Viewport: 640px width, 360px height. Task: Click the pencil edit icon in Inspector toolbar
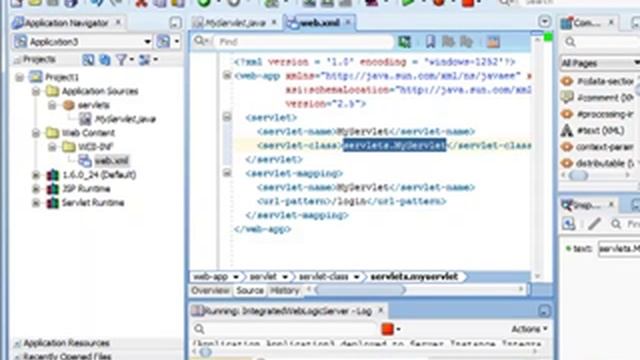594,224
